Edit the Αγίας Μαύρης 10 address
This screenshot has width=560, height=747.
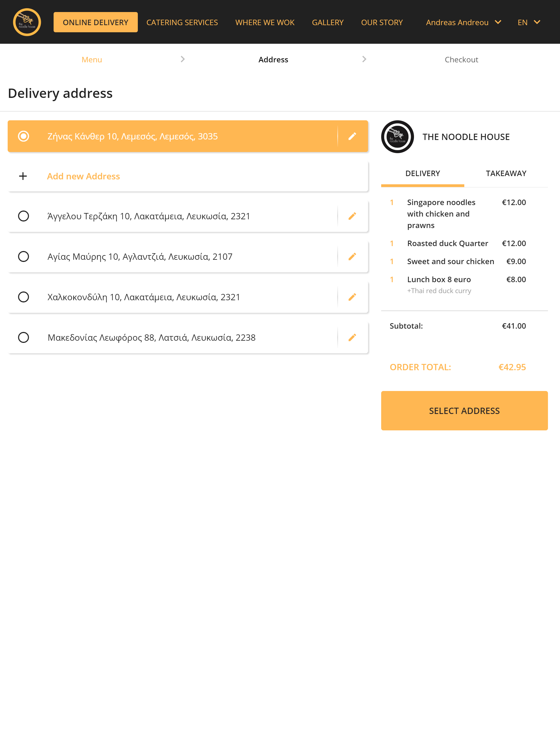click(352, 257)
